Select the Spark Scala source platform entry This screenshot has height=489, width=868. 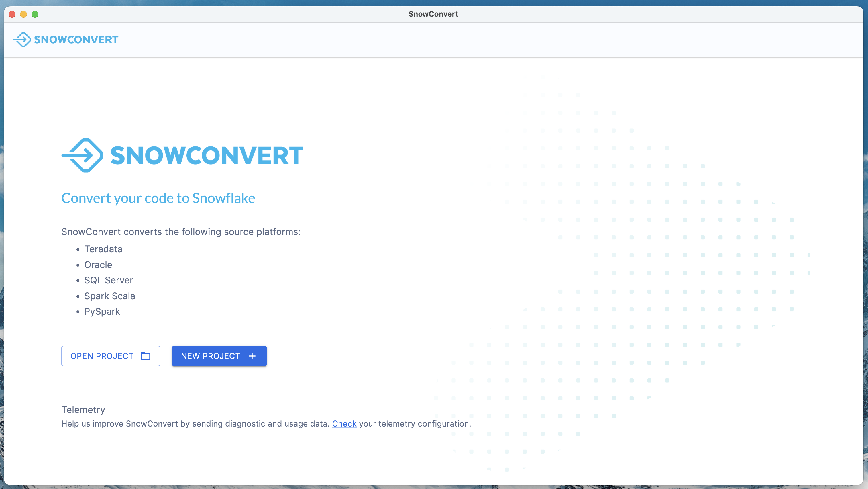click(x=109, y=296)
